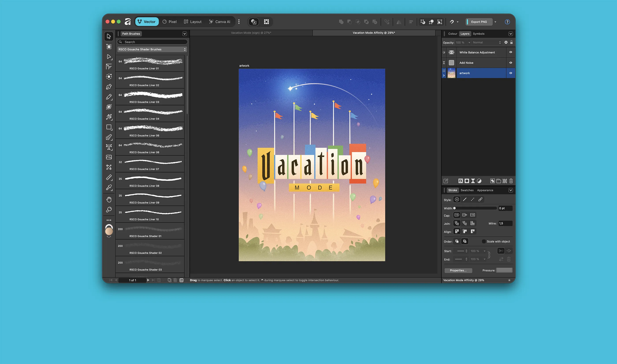
Task: Open the Stroke panel options menu
Action: coord(511,190)
